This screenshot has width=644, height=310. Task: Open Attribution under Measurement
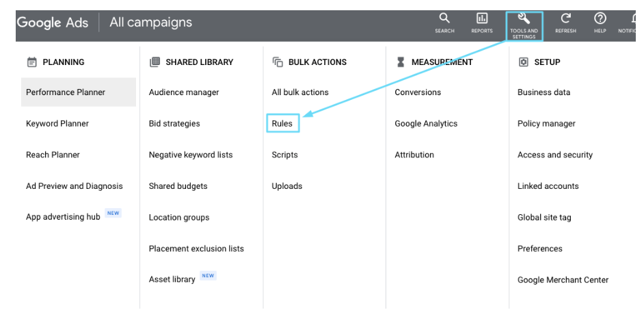[x=414, y=155]
